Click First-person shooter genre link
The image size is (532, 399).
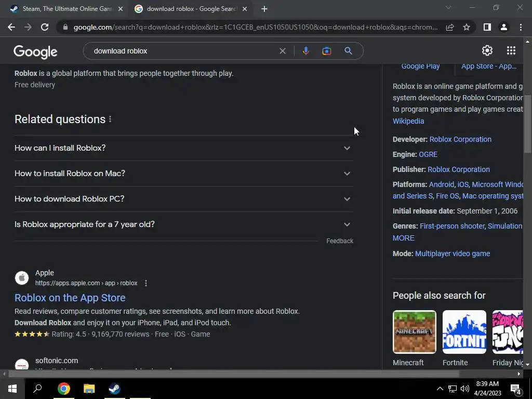click(453, 226)
